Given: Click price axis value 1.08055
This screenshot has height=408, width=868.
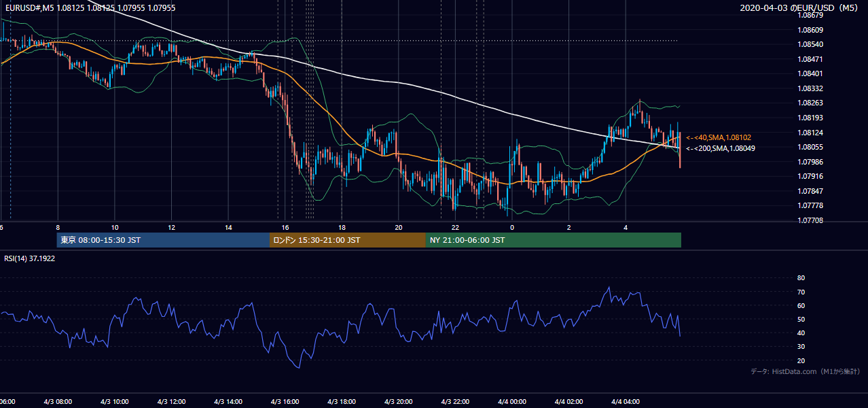Looking at the screenshot, I should point(810,148).
